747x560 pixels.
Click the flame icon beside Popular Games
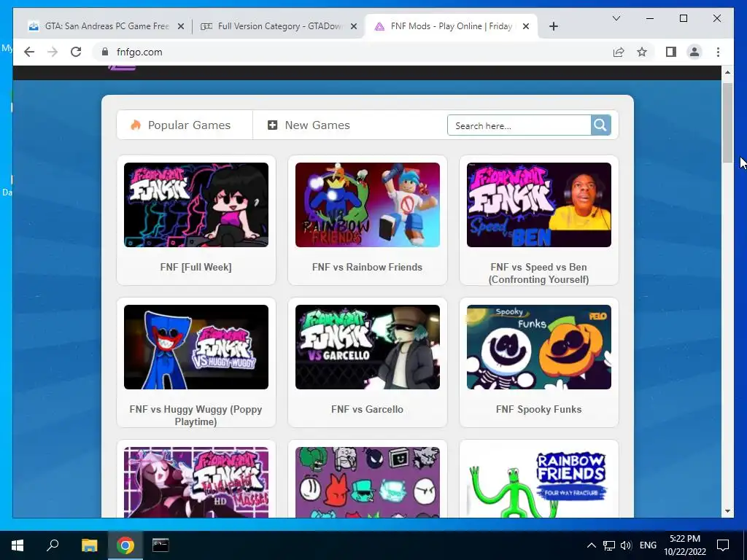[136, 125]
